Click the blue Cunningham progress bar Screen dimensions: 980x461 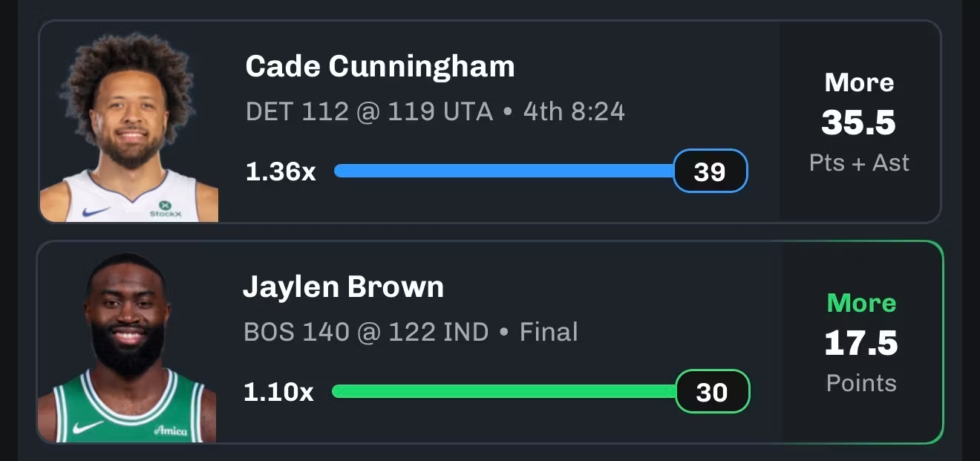[503, 171]
